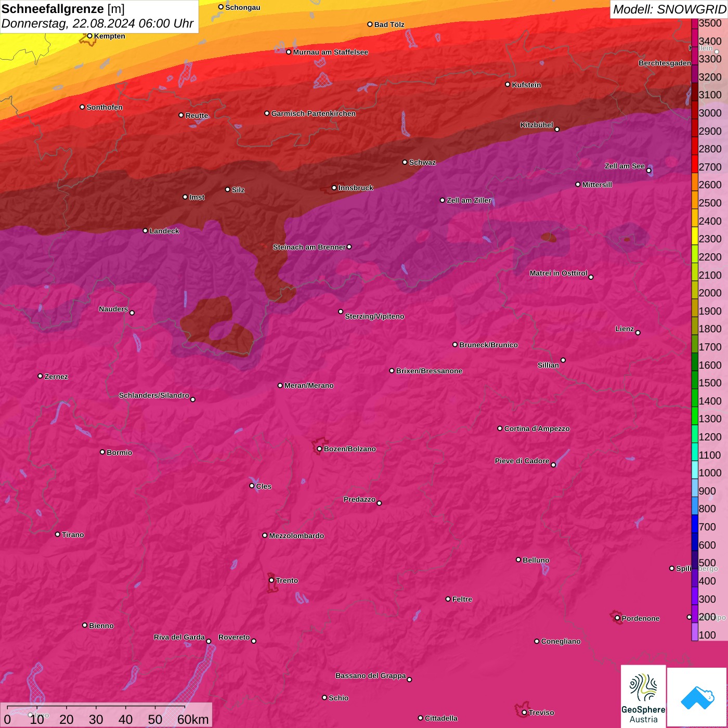Click the Zernez label
Viewport: 728px width, 728px height.
(56, 376)
